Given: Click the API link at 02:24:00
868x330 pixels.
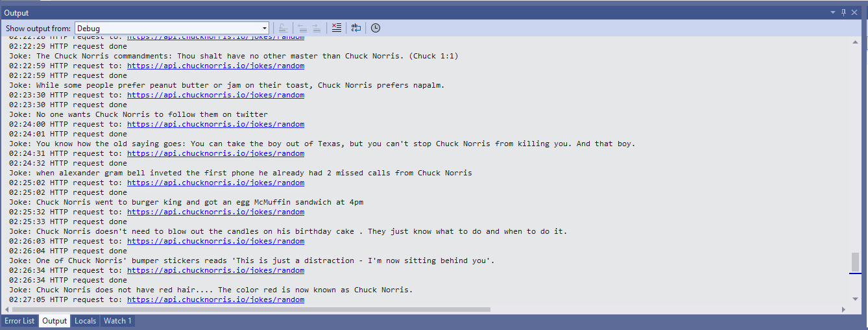Looking at the screenshot, I should 215,124.
